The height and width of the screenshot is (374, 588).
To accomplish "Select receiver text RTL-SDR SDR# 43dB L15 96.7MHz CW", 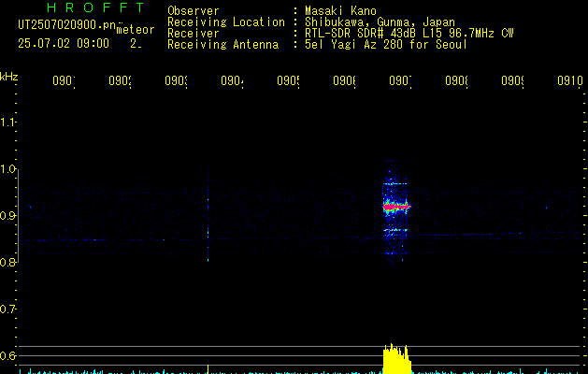I will [409, 34].
